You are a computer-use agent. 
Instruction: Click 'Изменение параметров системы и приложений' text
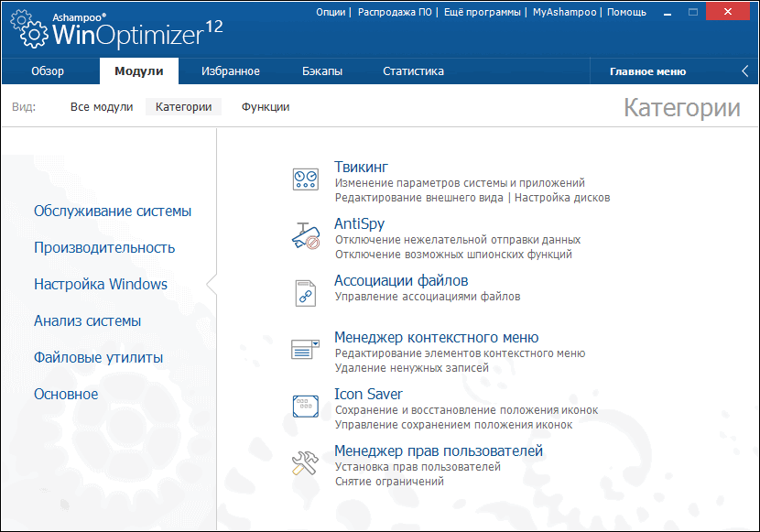point(460,183)
